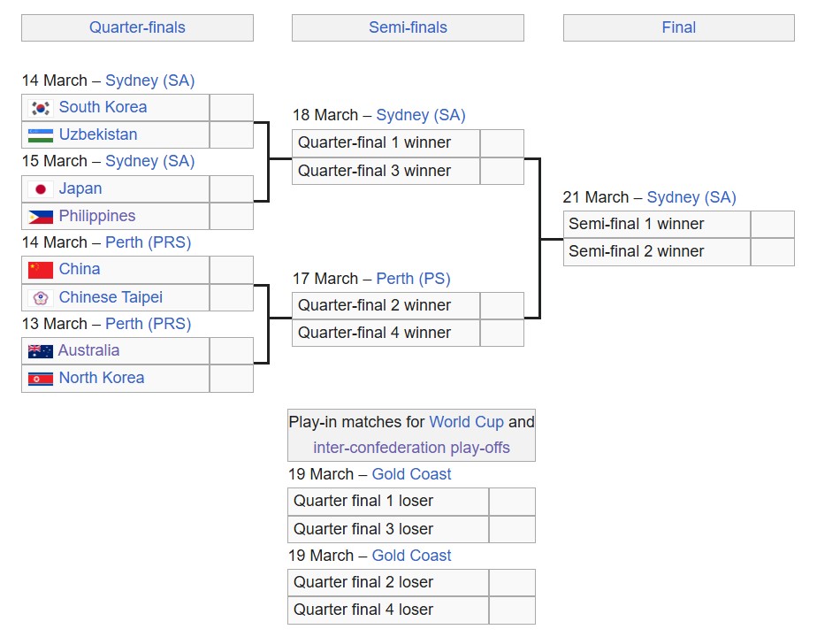Open the Quarter-finals header link
The image size is (840, 637).
(x=137, y=27)
